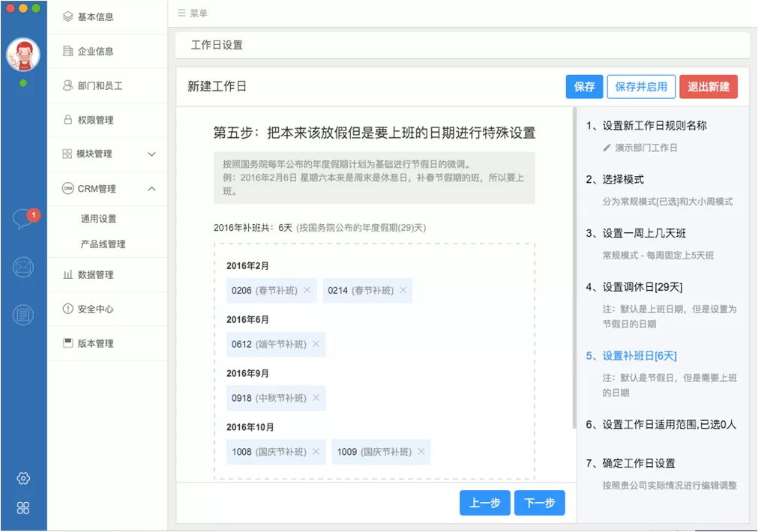Click the 2016年10月 month heading

pyautogui.click(x=250, y=427)
